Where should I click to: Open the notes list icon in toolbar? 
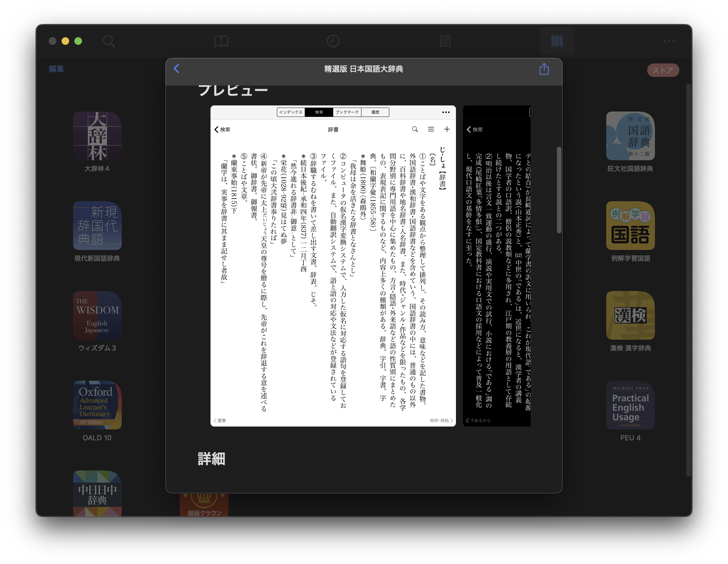(445, 41)
